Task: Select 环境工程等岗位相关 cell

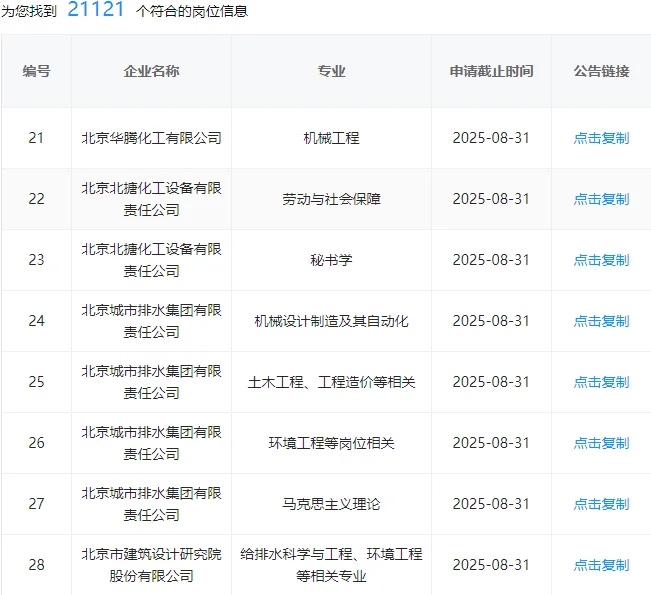Action: pyautogui.click(x=331, y=443)
